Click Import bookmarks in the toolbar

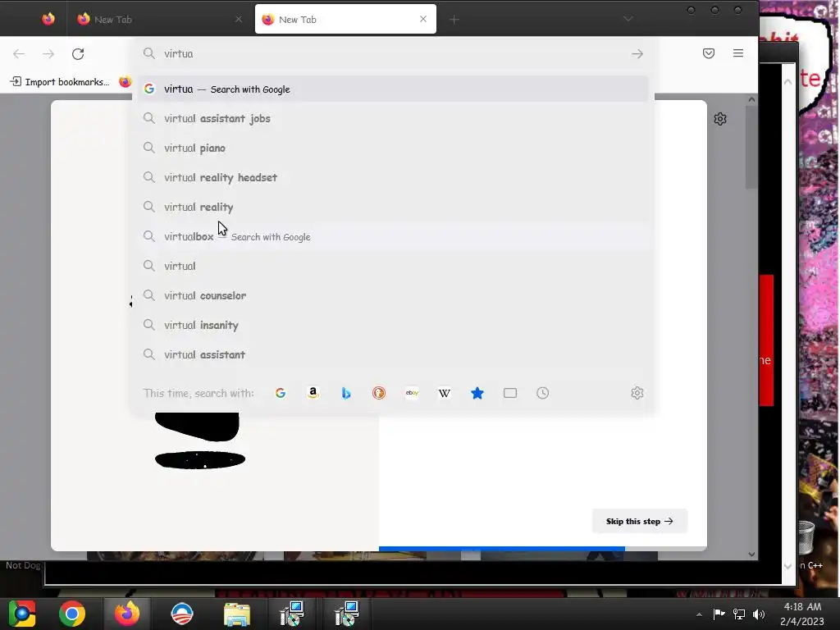pyautogui.click(x=60, y=82)
